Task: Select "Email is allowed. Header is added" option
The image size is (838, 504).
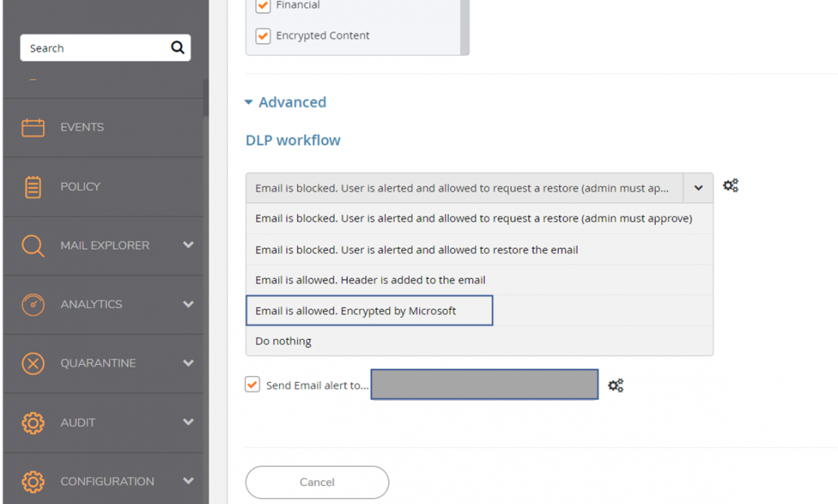Action: (370, 280)
